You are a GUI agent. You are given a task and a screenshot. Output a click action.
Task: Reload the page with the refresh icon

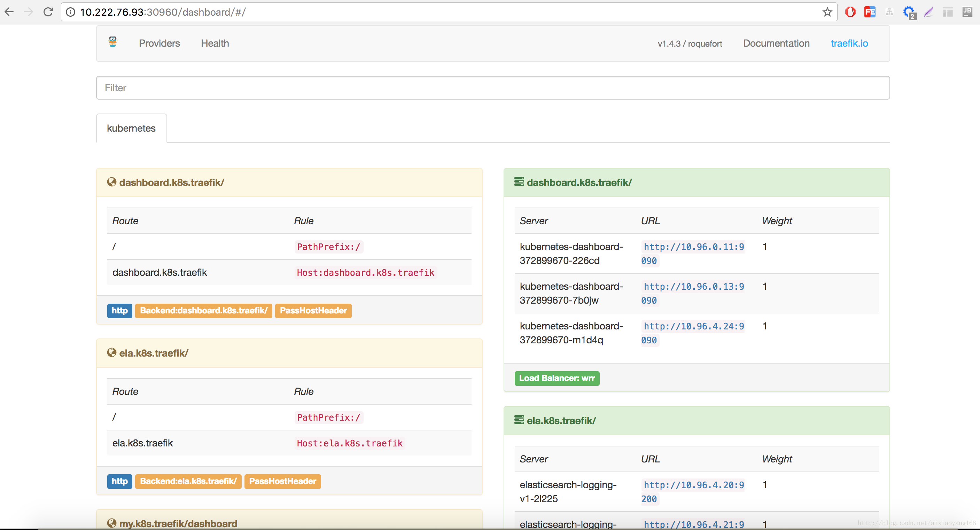(48, 12)
